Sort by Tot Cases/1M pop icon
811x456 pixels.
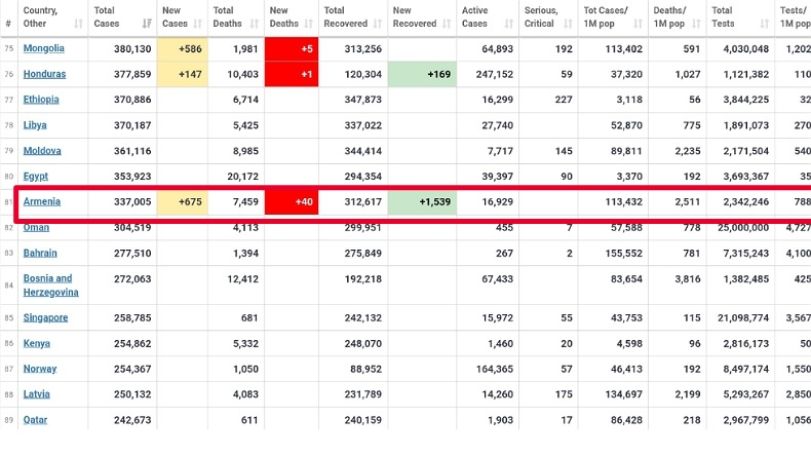click(638, 24)
